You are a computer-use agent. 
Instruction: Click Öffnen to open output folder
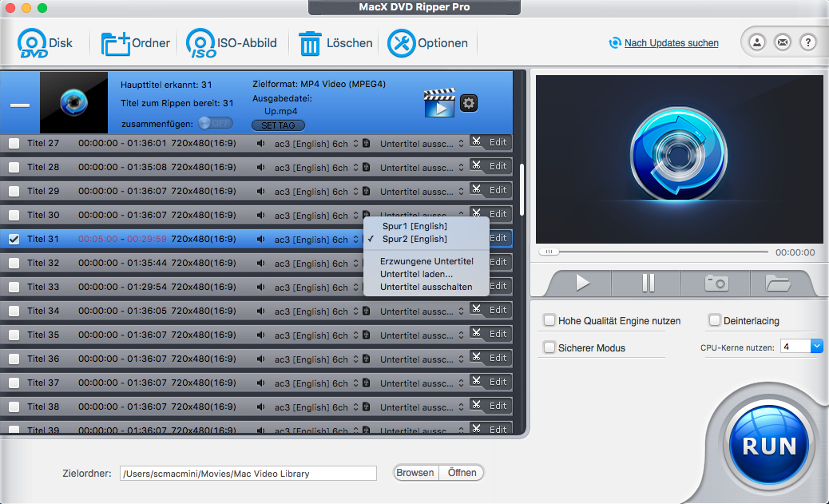[x=462, y=473]
